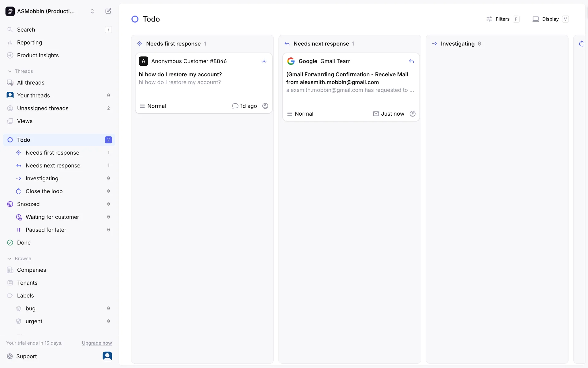Select Close the loop sidebar item
Image resolution: width=588 pixels, height=368 pixels.
(x=44, y=191)
